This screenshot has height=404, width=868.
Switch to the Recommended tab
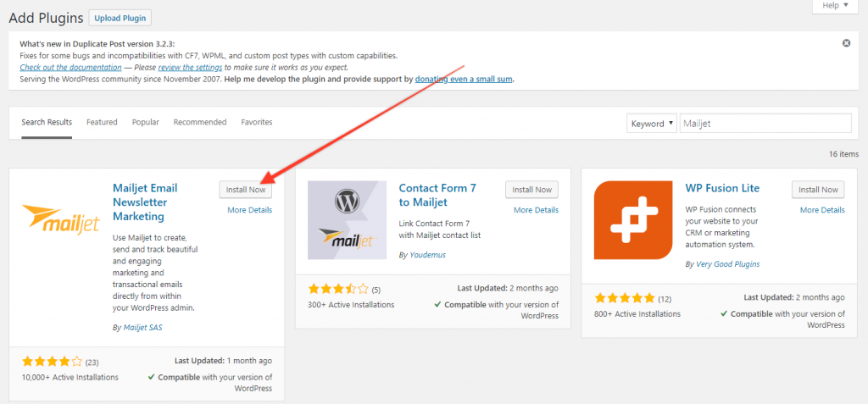pos(200,122)
